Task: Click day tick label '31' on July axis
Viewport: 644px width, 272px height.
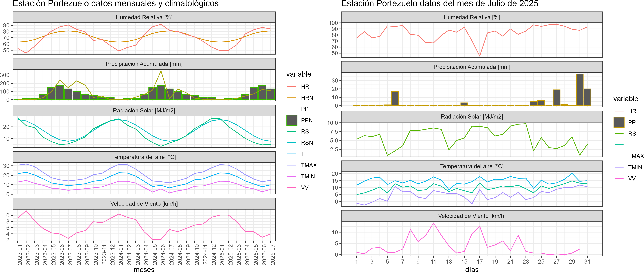Action: click(x=587, y=261)
